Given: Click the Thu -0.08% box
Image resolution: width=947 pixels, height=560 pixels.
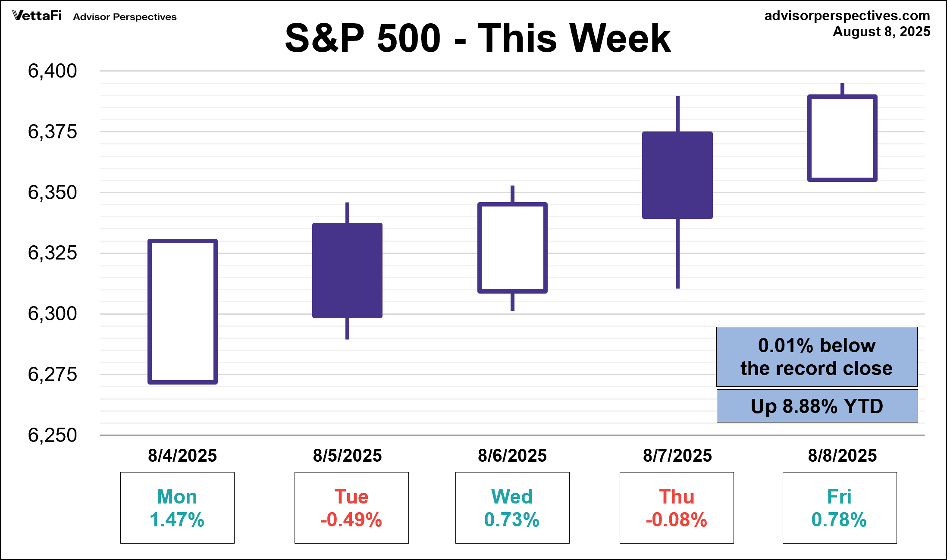Looking at the screenshot, I should 677,508.
